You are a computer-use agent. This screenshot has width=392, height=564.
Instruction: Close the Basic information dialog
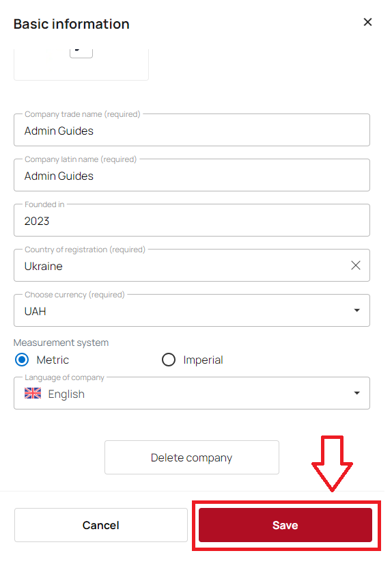coord(367,23)
